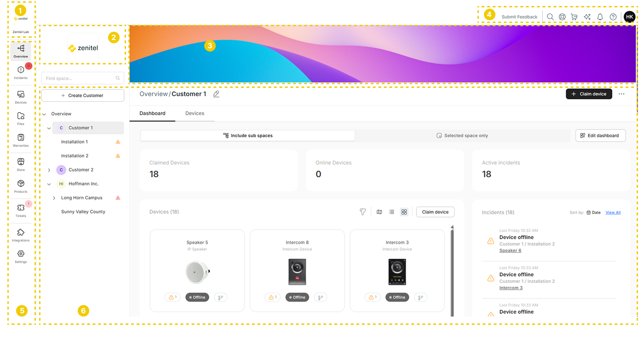Screen dimensions: 644x346
Task: Open the devices filter funnel icon
Action: 363,212
